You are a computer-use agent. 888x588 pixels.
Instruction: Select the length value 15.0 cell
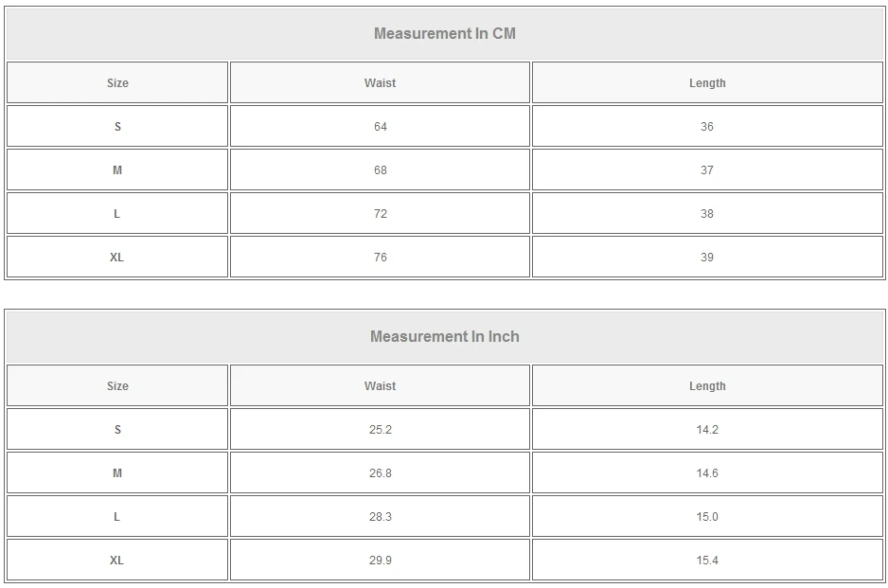click(x=707, y=517)
